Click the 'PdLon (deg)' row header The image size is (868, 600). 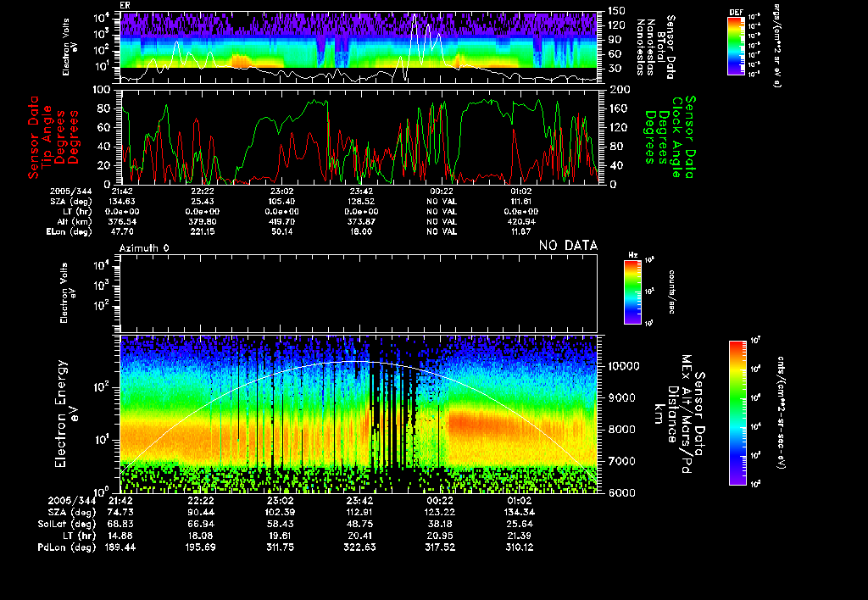(x=66, y=547)
